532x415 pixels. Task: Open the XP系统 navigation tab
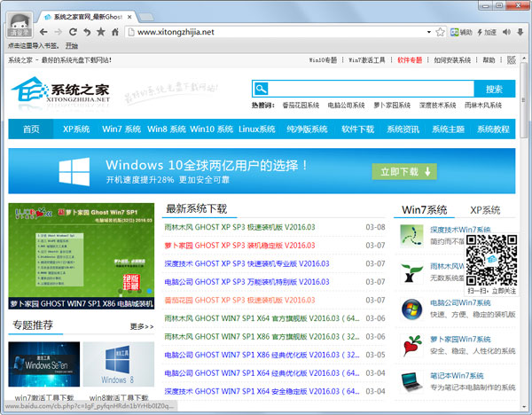point(76,129)
